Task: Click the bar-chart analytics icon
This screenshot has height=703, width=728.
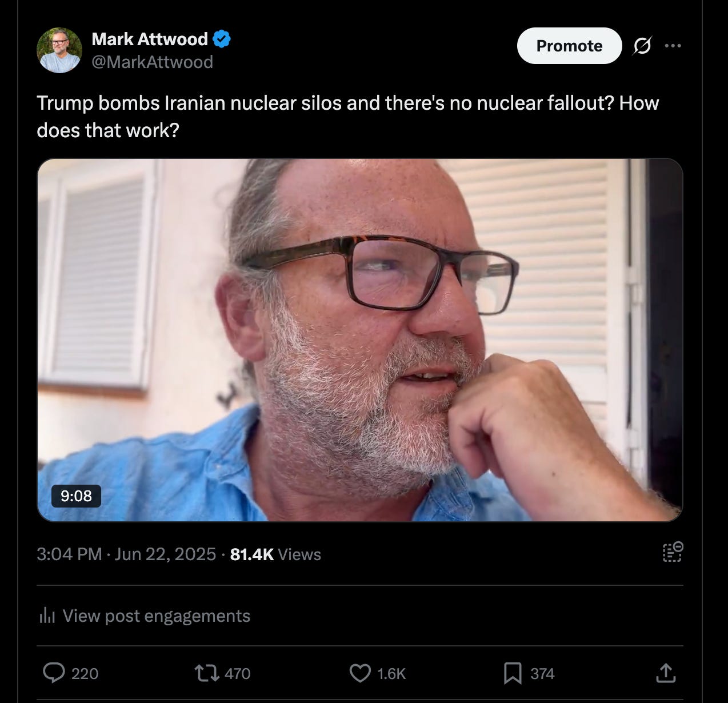Action: 47,616
